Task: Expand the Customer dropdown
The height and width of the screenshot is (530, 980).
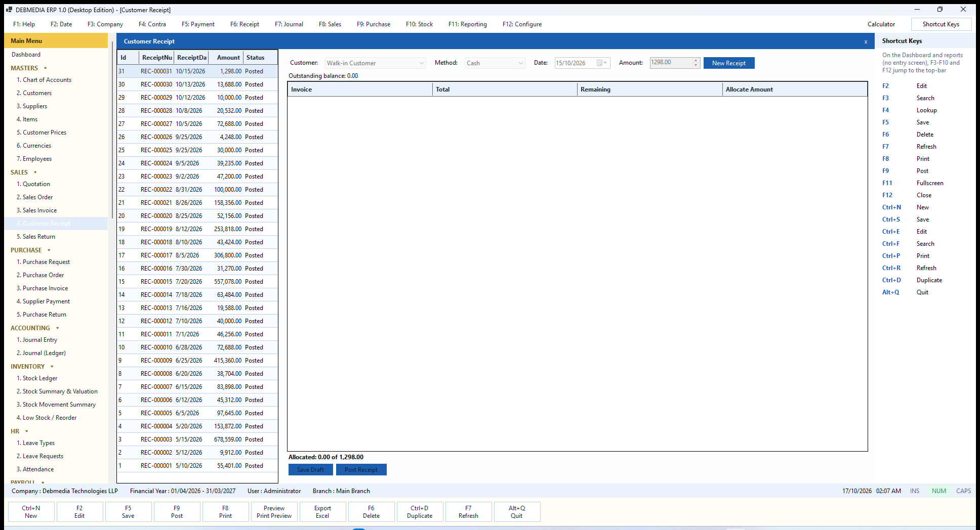Action: pyautogui.click(x=421, y=63)
